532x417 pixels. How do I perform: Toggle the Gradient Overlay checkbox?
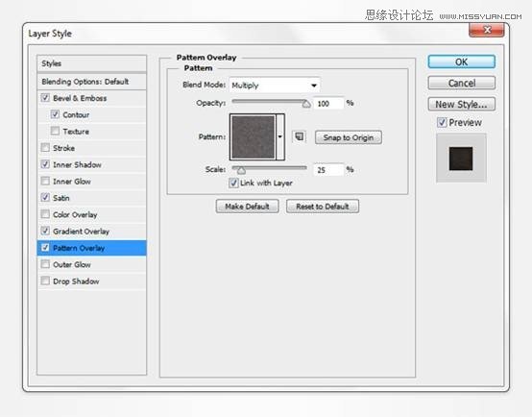coord(45,231)
